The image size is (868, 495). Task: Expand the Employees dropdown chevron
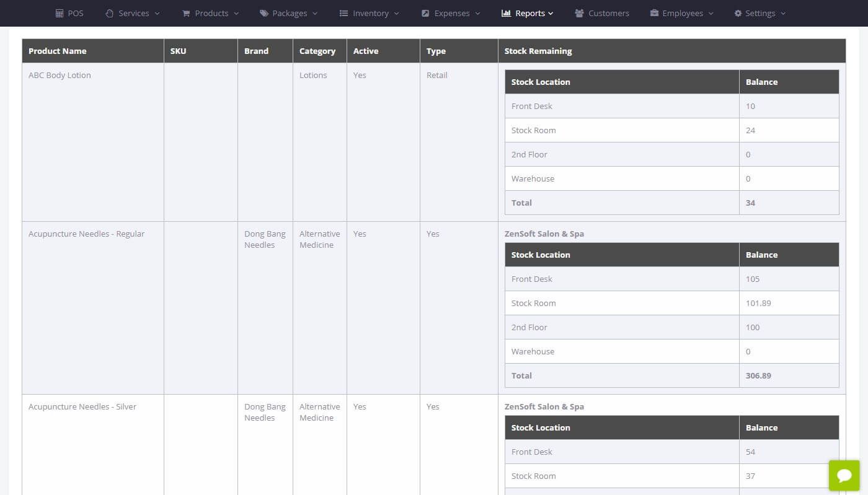coord(711,14)
